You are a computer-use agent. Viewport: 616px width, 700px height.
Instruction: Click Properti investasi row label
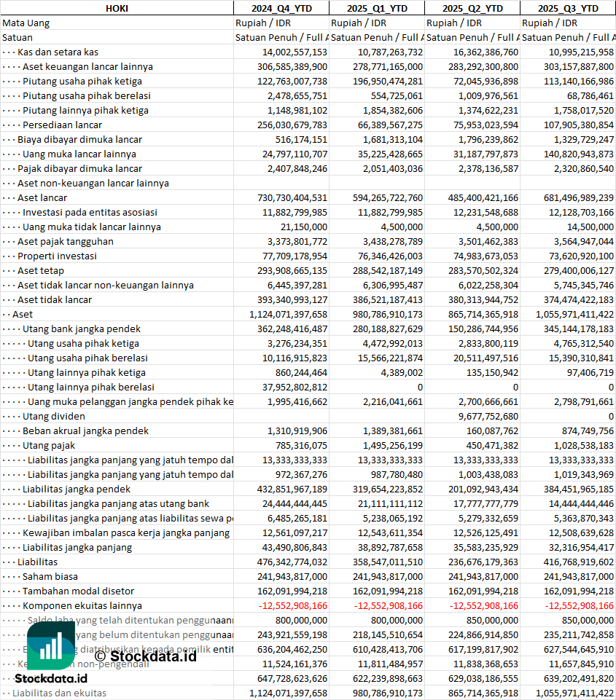click(57, 256)
